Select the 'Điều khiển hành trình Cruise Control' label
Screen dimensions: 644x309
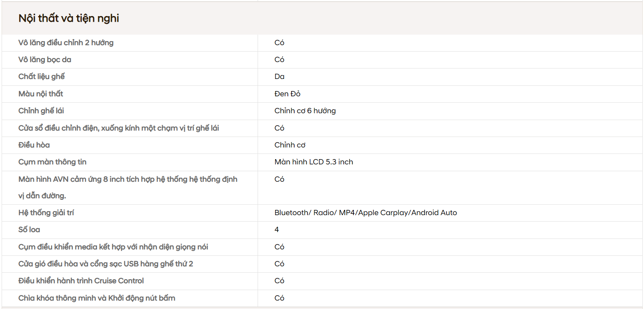(x=81, y=281)
